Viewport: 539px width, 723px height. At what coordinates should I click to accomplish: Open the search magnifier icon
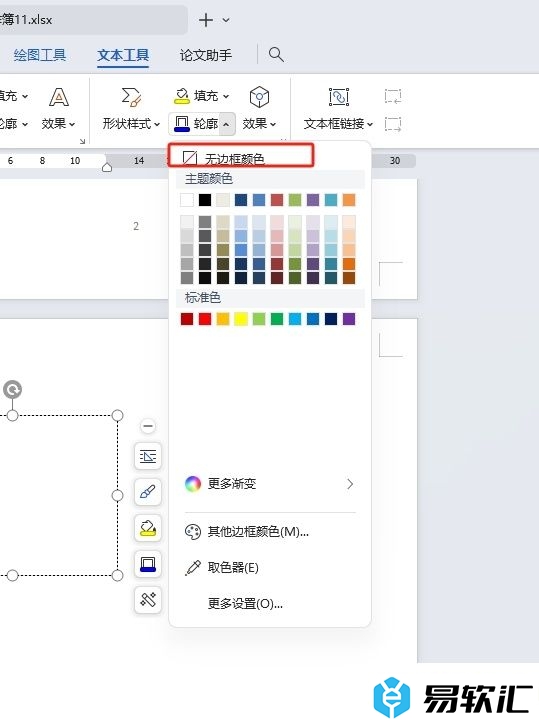(276, 54)
